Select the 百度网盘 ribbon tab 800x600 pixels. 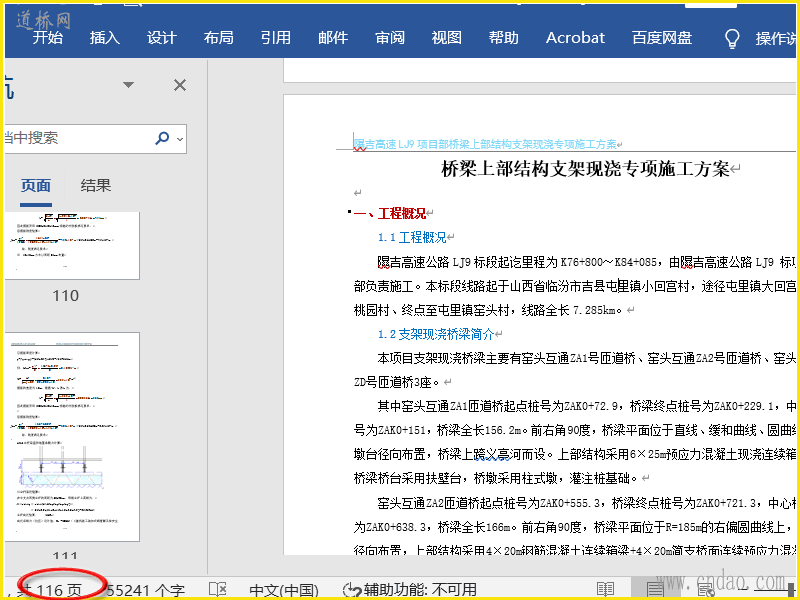coord(662,38)
